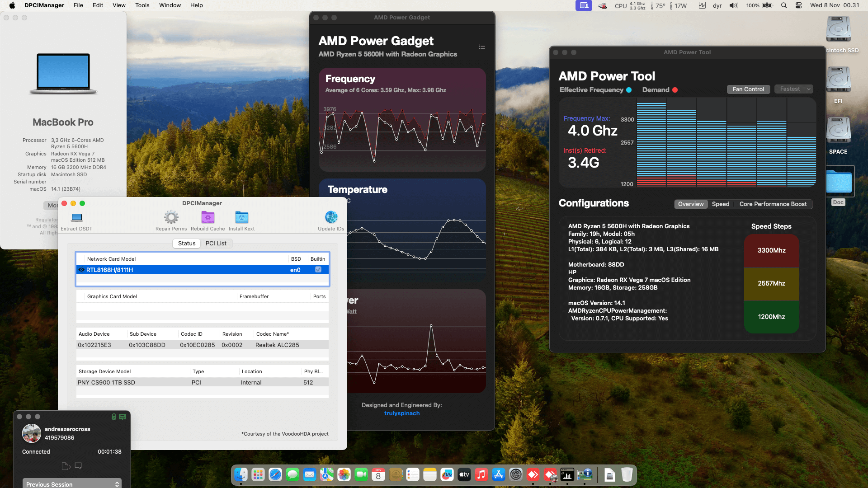Screen dimensions: 868x488
Task: Select the Overview tab in AMD Power Tool
Action: click(x=691, y=204)
